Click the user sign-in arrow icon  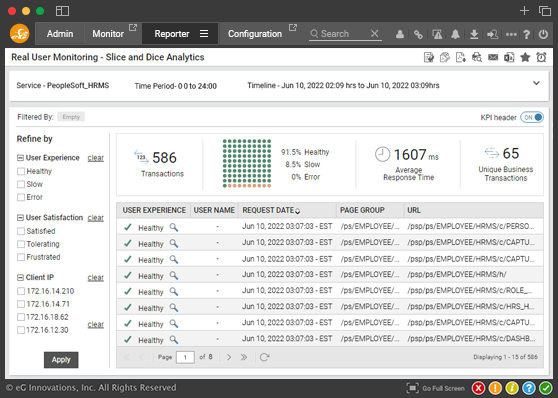coord(493,35)
